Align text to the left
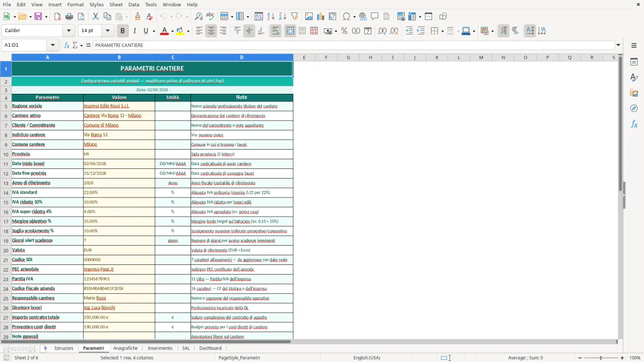This screenshot has height=362, width=644. (x=199, y=31)
